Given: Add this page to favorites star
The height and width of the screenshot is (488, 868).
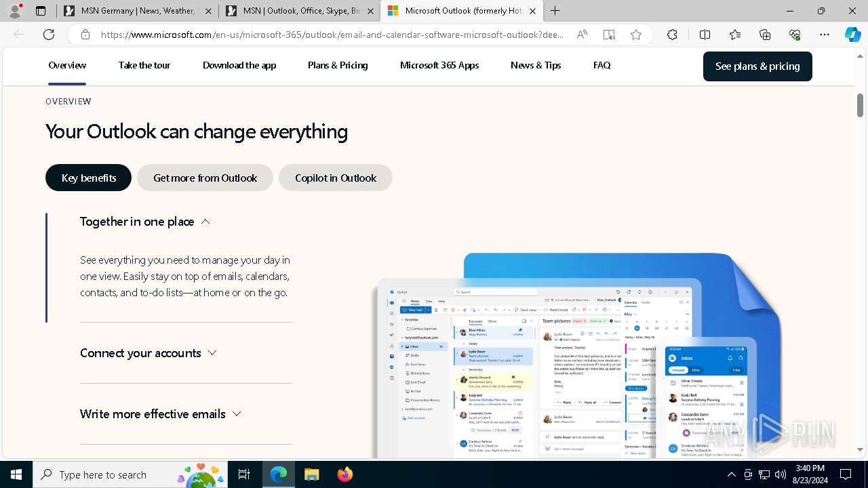Looking at the screenshot, I should [635, 35].
